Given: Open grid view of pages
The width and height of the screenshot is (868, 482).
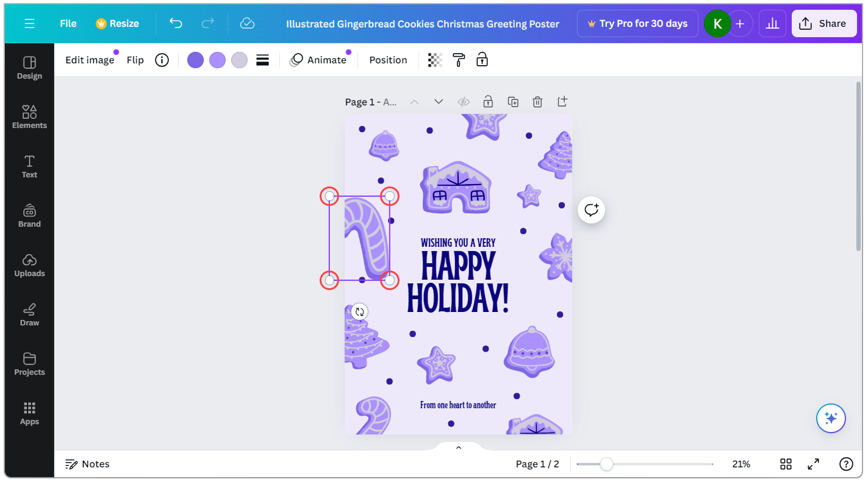Looking at the screenshot, I should pos(786,464).
